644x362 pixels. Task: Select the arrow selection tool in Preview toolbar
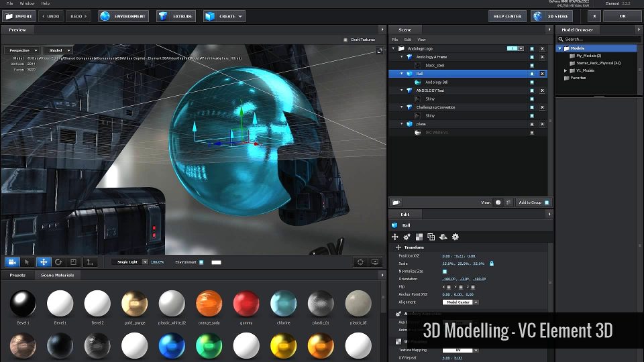pyautogui.click(x=27, y=262)
